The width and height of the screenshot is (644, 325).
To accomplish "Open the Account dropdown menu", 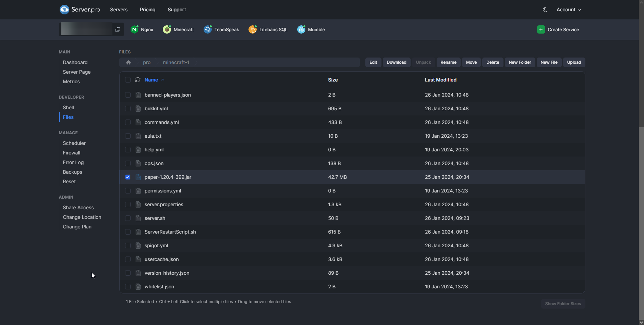I will click(x=569, y=10).
